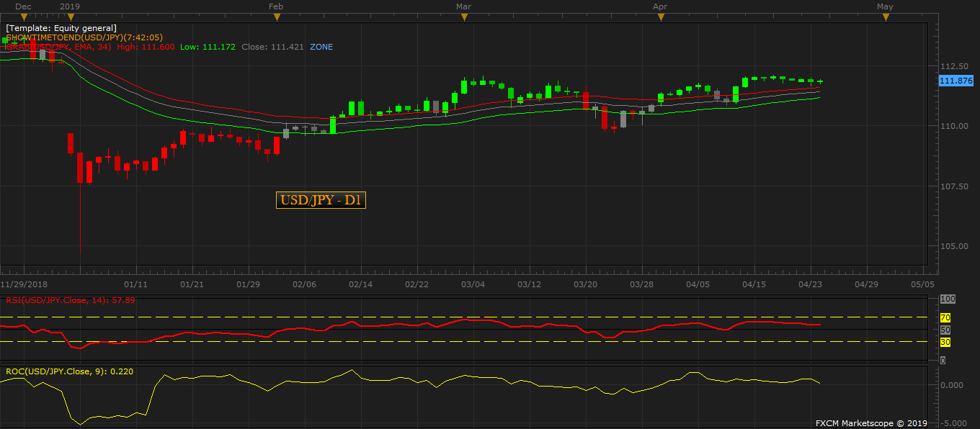Click the 'High: 111.600' value
Screen dimensions: 980x429
point(146,47)
